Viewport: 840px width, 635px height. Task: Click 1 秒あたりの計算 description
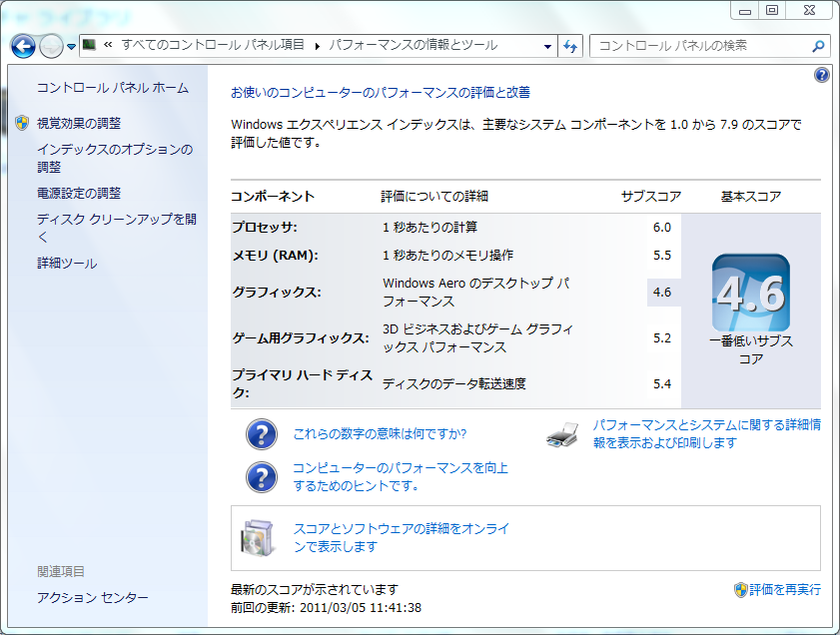pos(429,227)
